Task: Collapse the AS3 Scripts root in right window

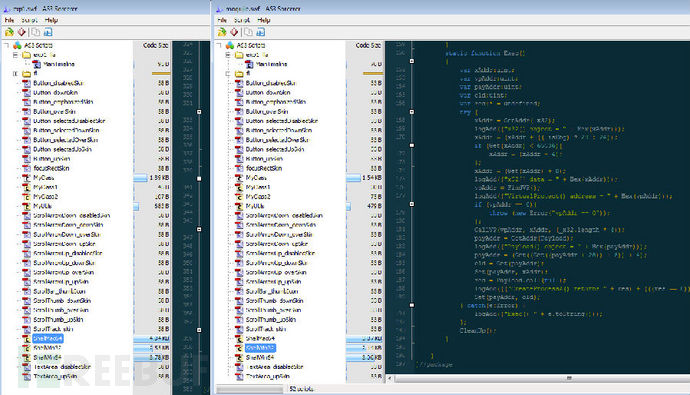Action: 219,45
